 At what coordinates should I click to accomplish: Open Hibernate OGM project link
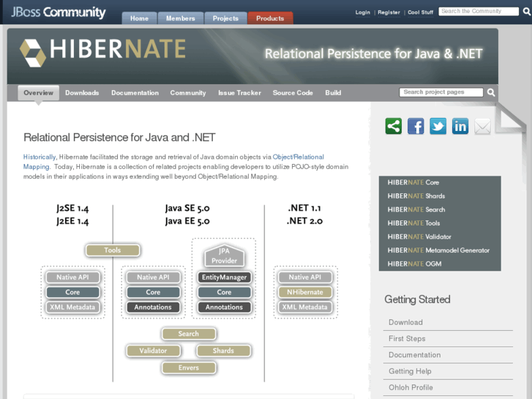point(414,264)
